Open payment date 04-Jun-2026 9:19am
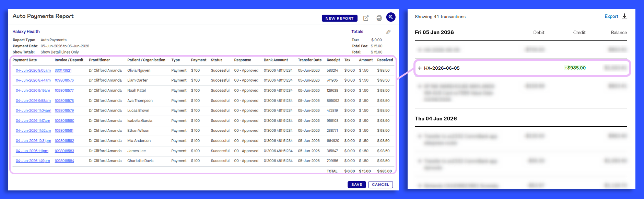 click(x=33, y=91)
